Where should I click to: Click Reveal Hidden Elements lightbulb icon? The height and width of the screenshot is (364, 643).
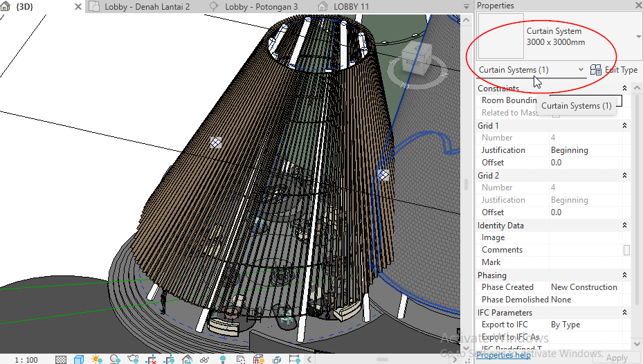tap(223, 359)
